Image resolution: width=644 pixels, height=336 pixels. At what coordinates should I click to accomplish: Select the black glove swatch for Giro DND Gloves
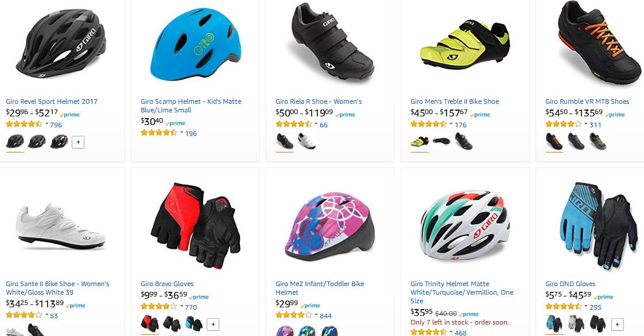pos(598,324)
